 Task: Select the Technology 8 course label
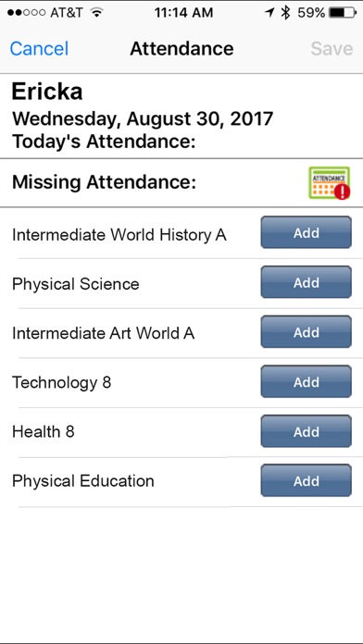click(x=62, y=383)
